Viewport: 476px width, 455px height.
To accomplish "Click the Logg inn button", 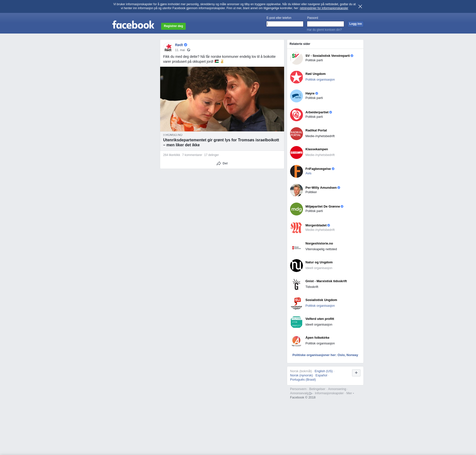I will pyautogui.click(x=356, y=24).
